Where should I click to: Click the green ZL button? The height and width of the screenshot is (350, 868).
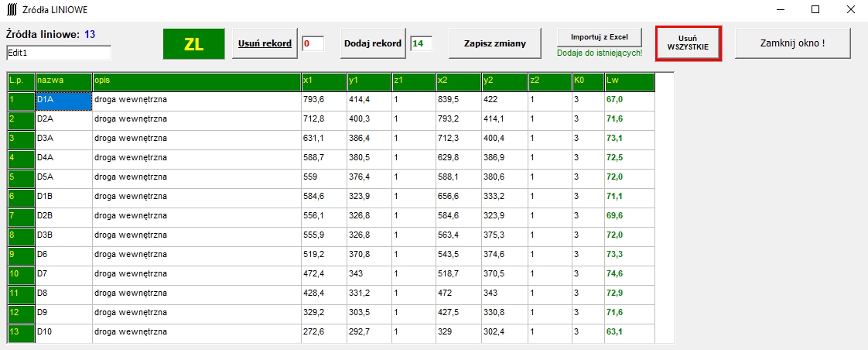[193, 43]
